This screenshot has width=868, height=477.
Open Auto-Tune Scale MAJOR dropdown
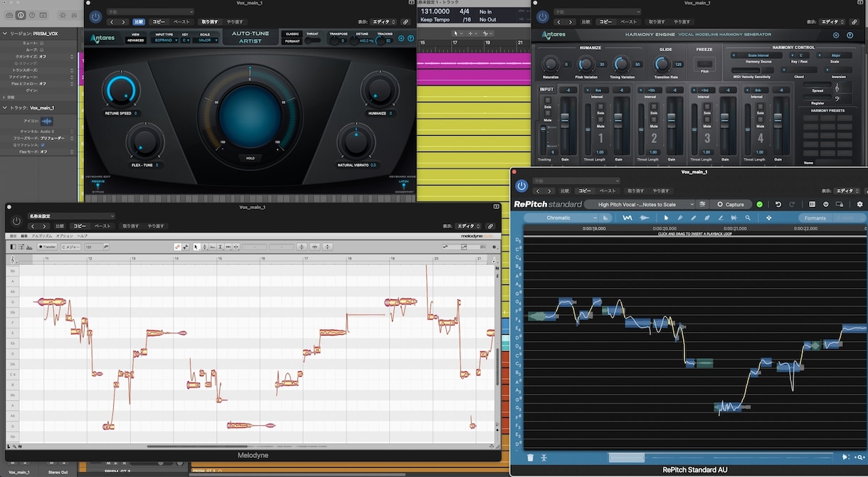pyautogui.click(x=207, y=41)
